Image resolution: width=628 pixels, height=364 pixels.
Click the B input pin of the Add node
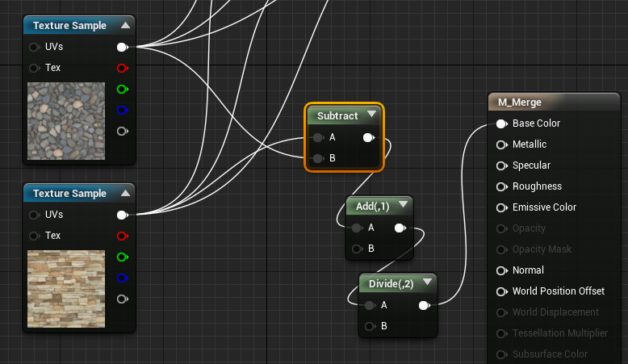tap(357, 249)
